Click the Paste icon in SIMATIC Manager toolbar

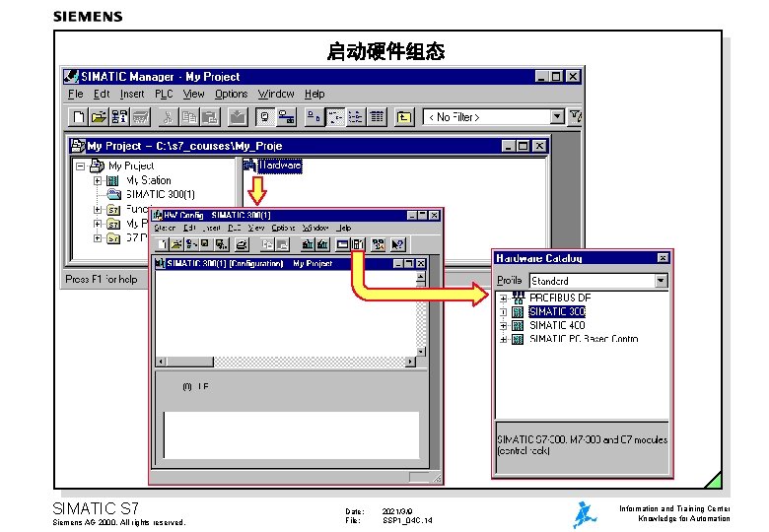(209, 117)
